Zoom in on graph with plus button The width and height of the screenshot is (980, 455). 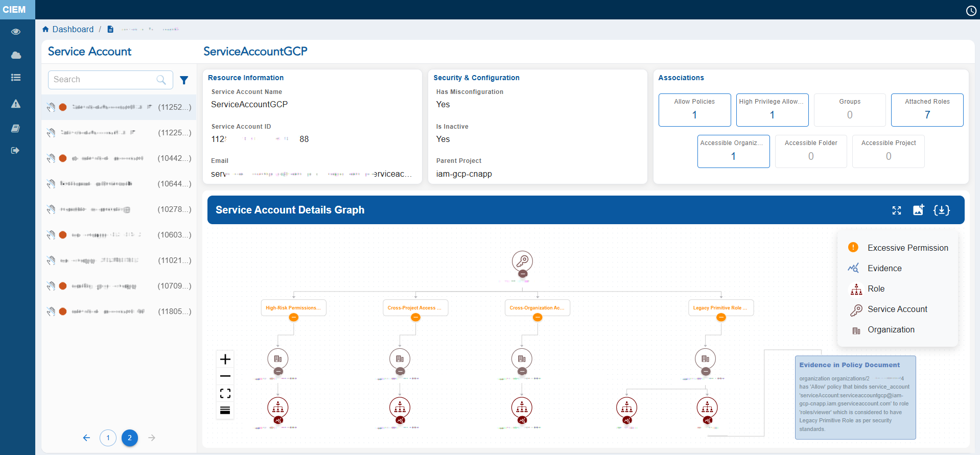coord(225,360)
